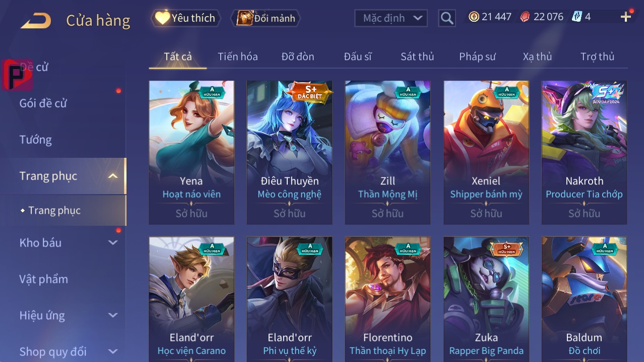This screenshot has width=644, height=362.
Task: Open Đổi mảnh fragment exchange
Action: click(x=266, y=19)
